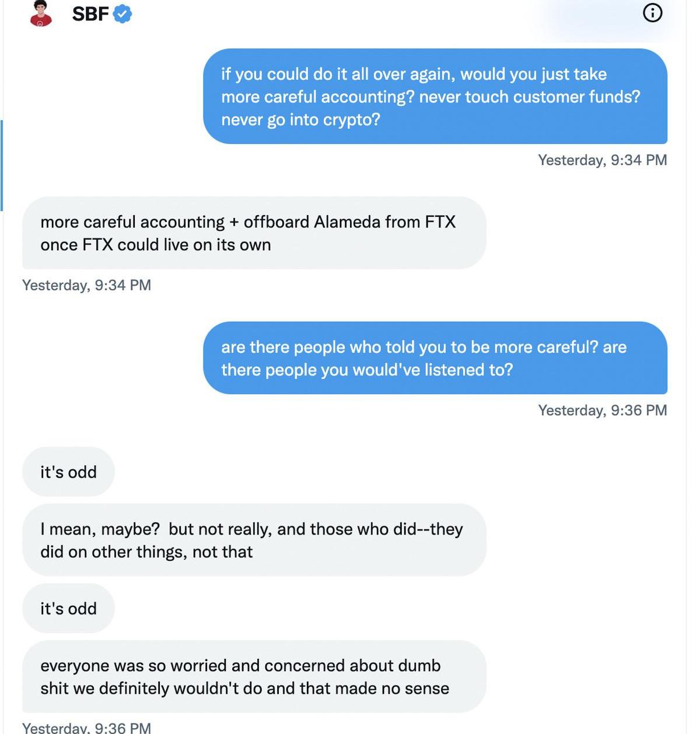
Task: Click the SBF display name
Action: pos(90,13)
